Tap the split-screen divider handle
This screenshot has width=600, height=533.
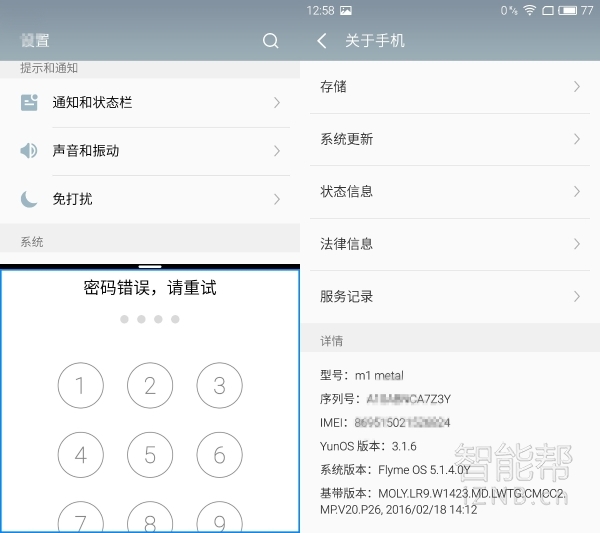[x=150, y=267]
